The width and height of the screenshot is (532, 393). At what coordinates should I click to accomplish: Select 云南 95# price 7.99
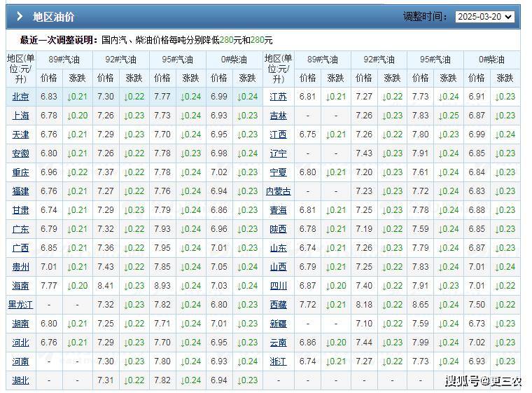pyautogui.click(x=421, y=343)
